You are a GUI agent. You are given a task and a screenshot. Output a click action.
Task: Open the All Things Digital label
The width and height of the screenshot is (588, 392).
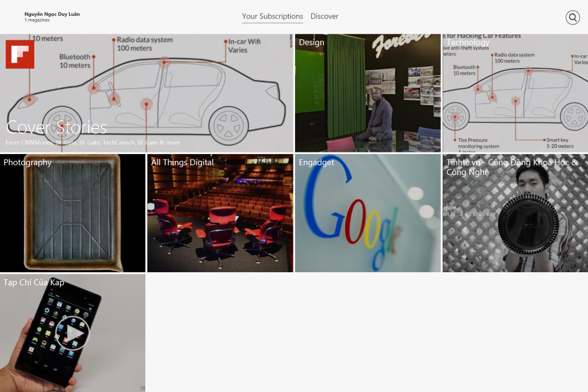(x=182, y=162)
